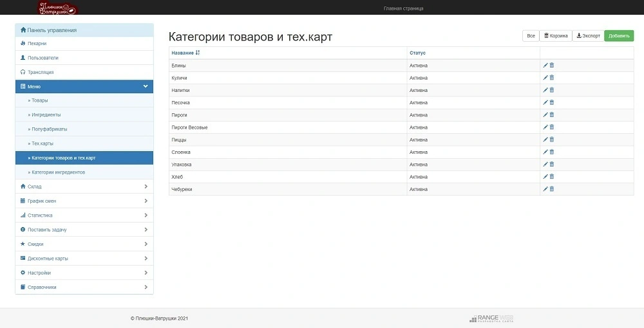
Task: Open the Пекарни sidebar item
Action: point(84,44)
